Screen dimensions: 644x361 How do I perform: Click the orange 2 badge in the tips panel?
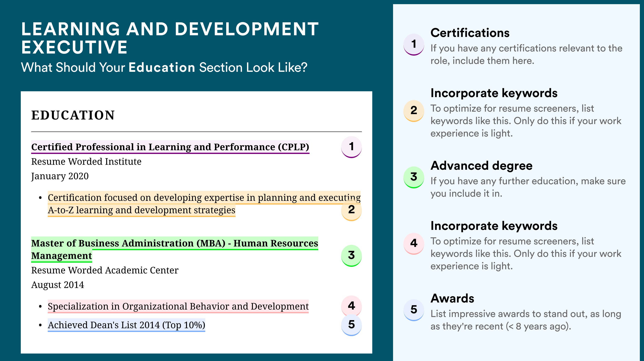(414, 111)
